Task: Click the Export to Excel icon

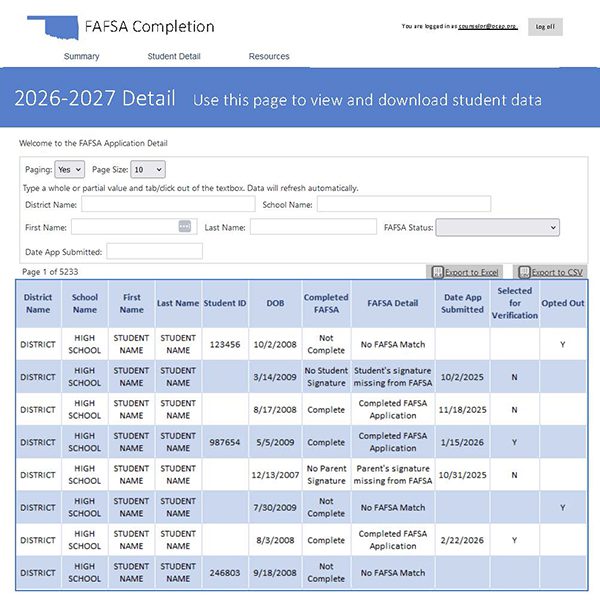Action: tap(437, 272)
